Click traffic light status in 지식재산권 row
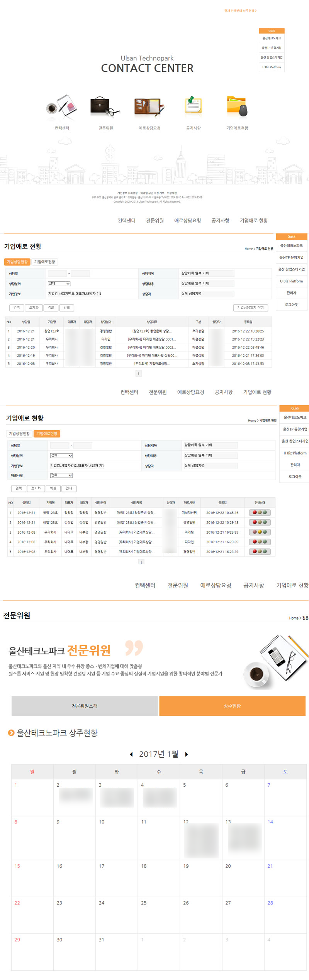 [x=260, y=513]
